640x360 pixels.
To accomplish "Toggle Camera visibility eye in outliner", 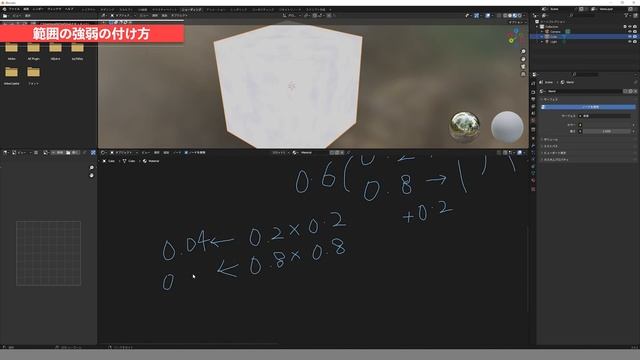I will [630, 31].
